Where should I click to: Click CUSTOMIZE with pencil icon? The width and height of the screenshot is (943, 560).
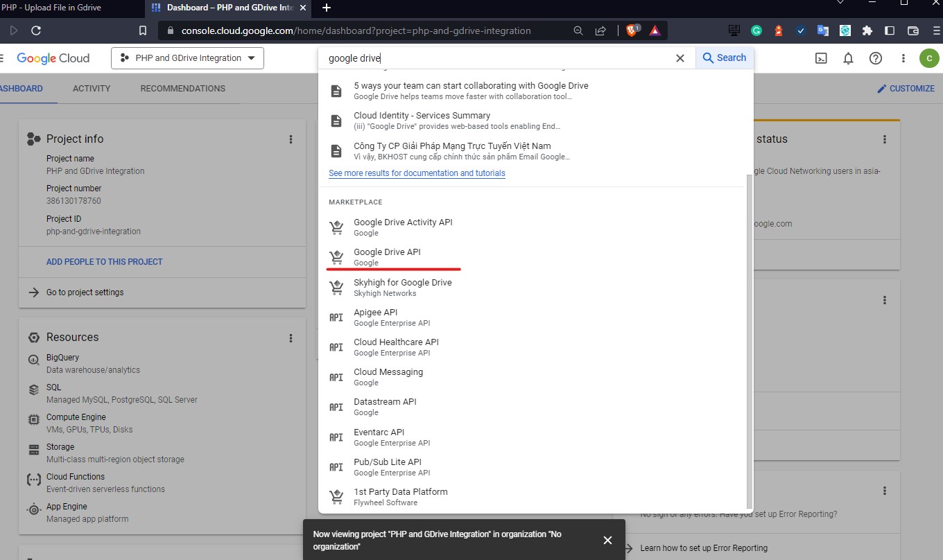tap(906, 89)
